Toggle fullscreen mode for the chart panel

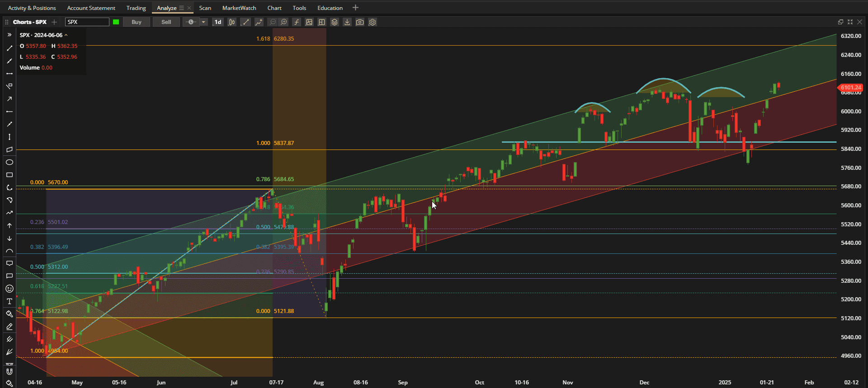coord(850,22)
